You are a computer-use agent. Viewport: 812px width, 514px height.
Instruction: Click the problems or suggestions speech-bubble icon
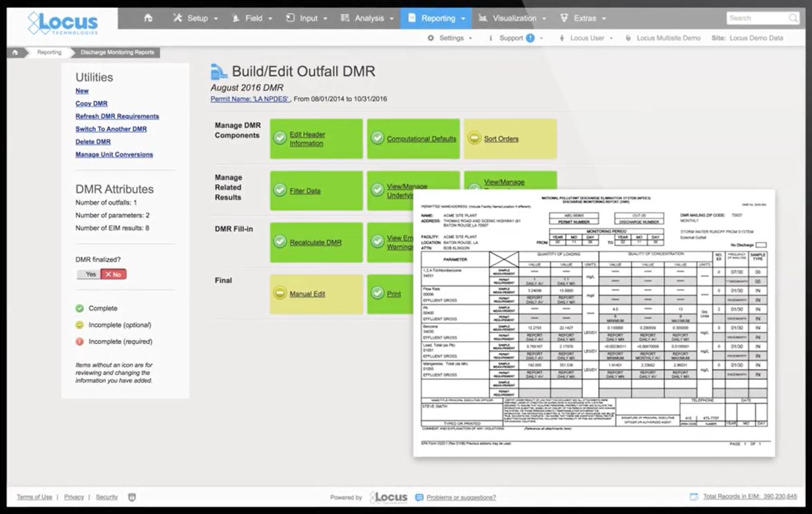pyautogui.click(x=418, y=497)
